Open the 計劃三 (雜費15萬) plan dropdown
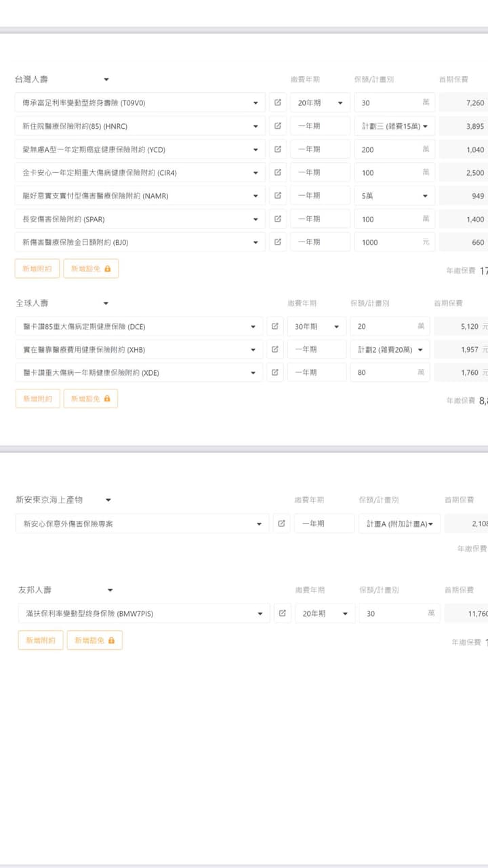Screen dimensions: 488x868 tap(394, 126)
